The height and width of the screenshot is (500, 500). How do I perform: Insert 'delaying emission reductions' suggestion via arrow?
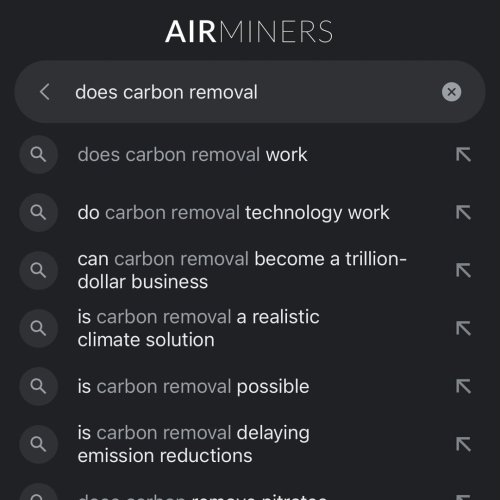click(463, 444)
